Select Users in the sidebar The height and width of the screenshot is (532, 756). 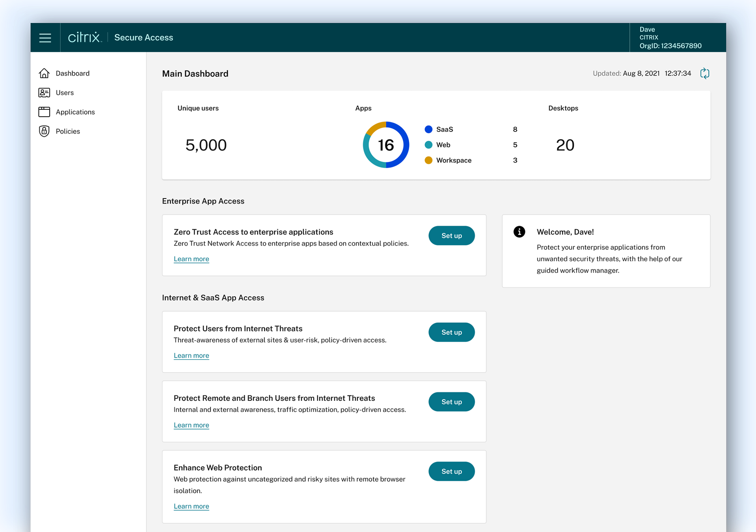65,93
